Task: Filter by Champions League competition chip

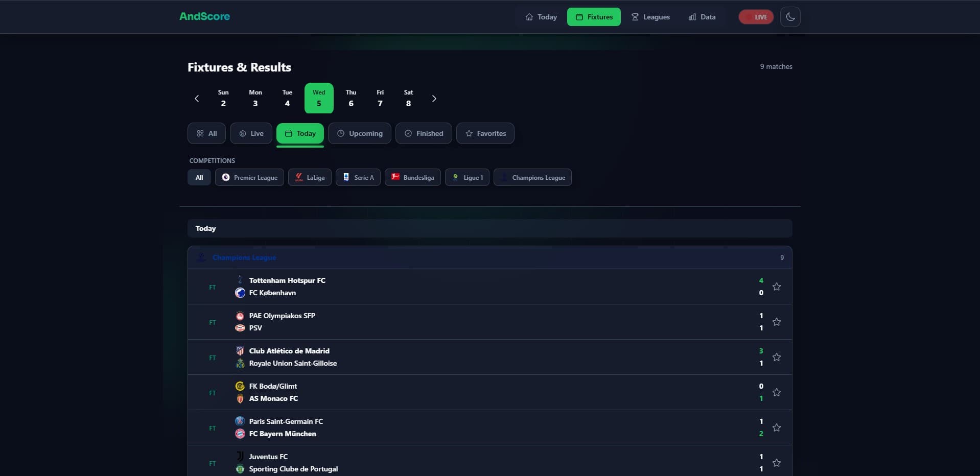Action: [532, 177]
